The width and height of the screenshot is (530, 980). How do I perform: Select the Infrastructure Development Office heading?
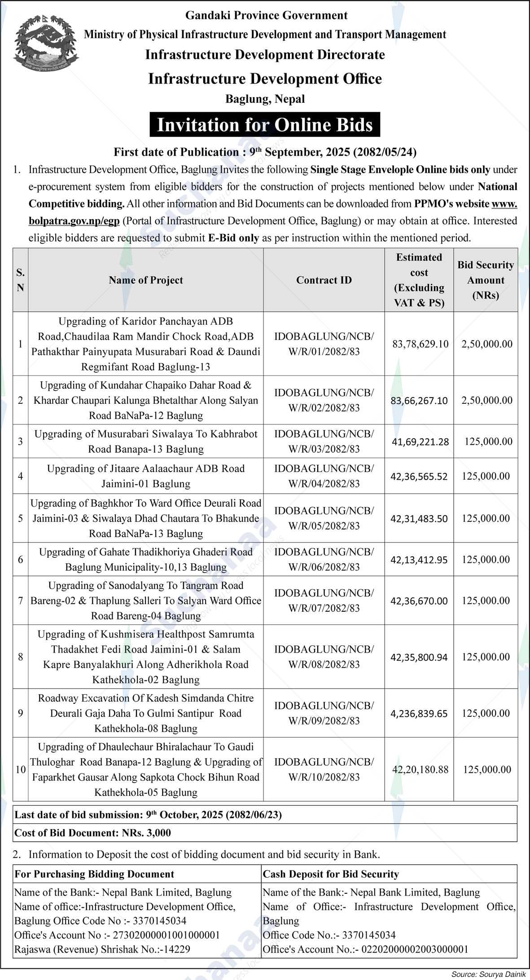[265, 79]
